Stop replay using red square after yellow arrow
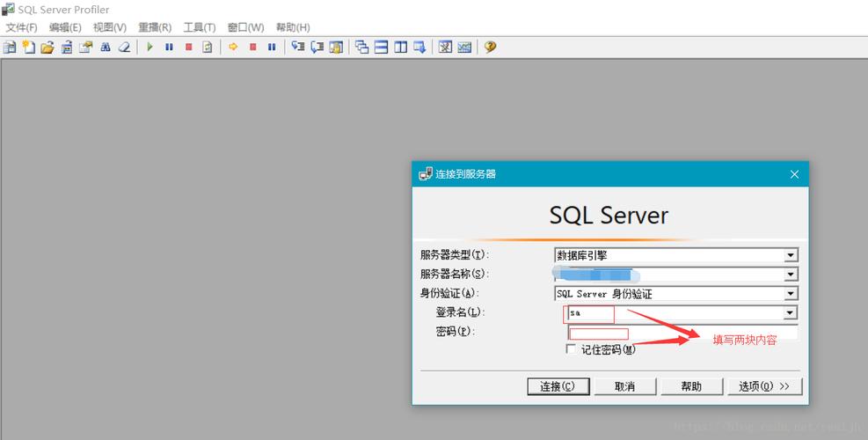This screenshot has width=868, height=440. 252,48
